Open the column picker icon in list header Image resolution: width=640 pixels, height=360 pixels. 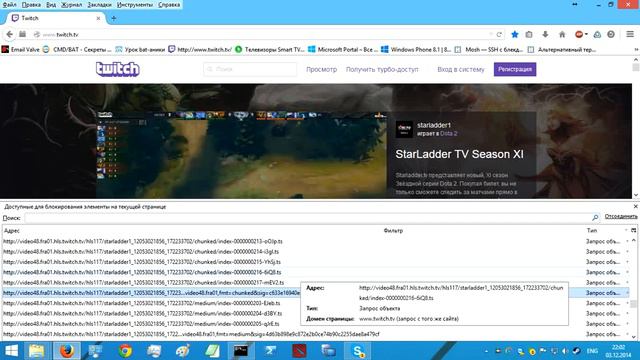click(633, 230)
